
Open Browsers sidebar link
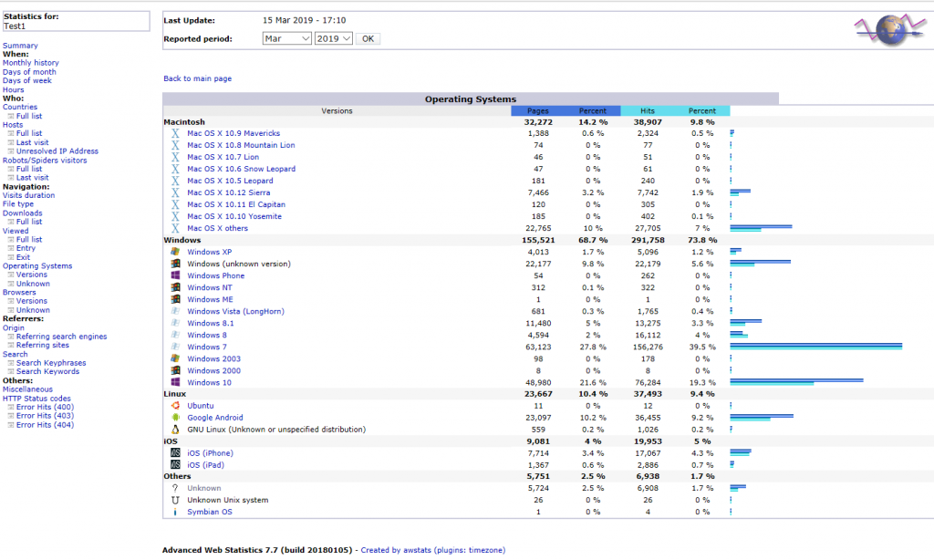19,293
